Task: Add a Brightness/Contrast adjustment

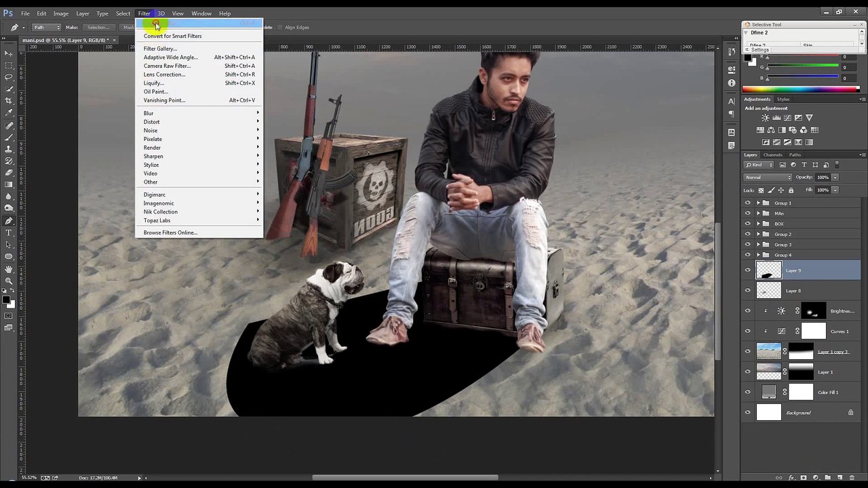Action: (766, 118)
